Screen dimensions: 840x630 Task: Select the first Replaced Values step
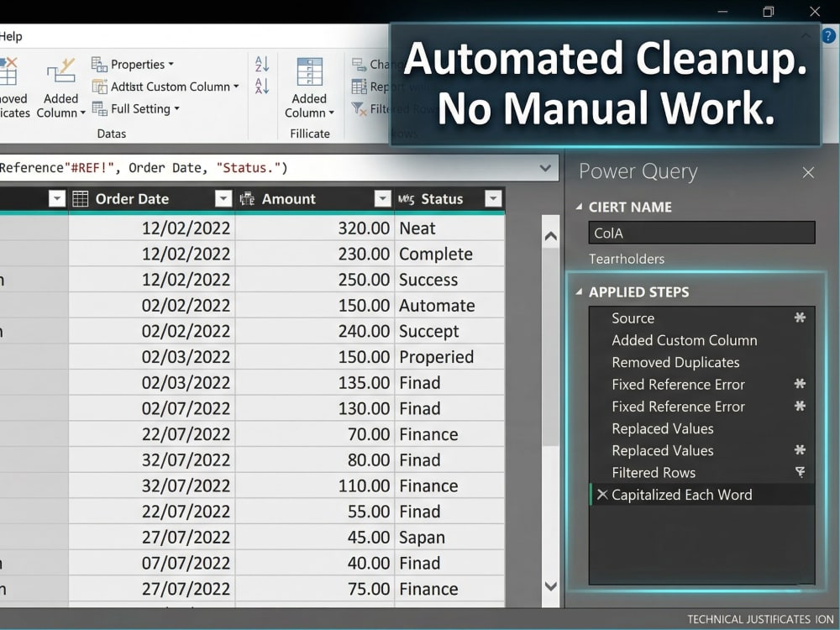[701, 428]
